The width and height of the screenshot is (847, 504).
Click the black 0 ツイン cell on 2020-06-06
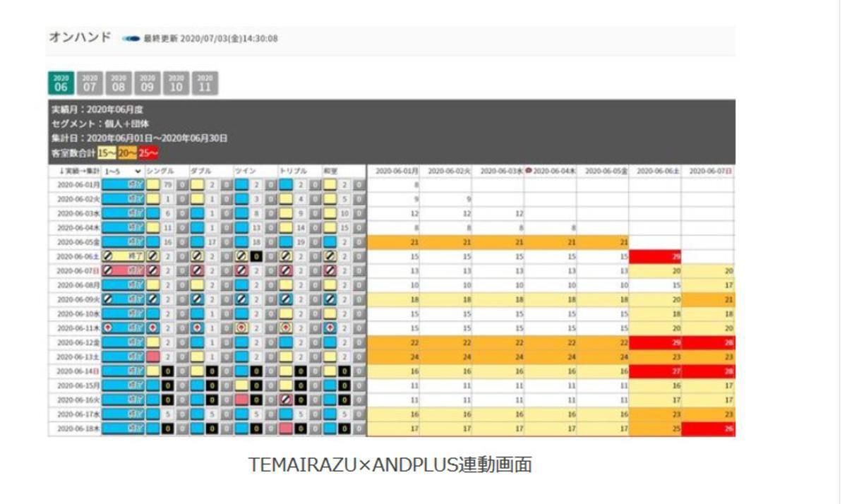click(x=257, y=257)
